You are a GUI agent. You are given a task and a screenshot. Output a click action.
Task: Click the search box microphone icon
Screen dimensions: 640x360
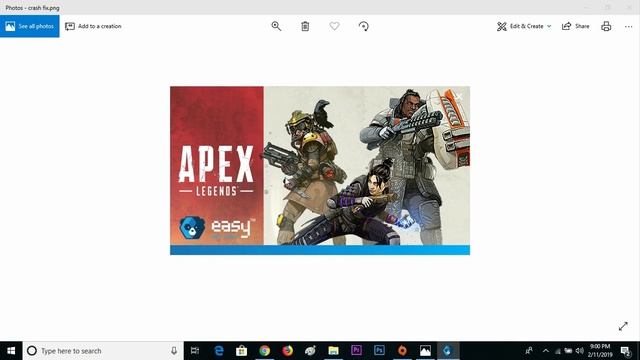pyautogui.click(x=174, y=351)
